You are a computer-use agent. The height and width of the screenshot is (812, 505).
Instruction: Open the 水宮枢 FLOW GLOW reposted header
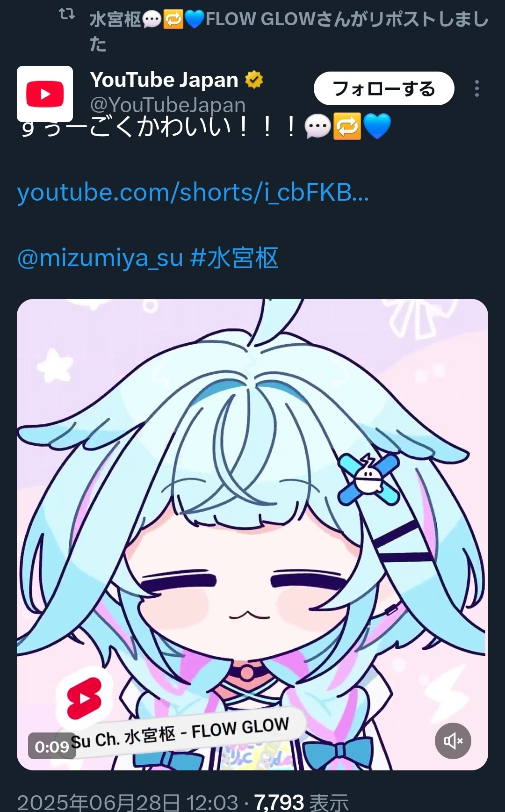289,31
